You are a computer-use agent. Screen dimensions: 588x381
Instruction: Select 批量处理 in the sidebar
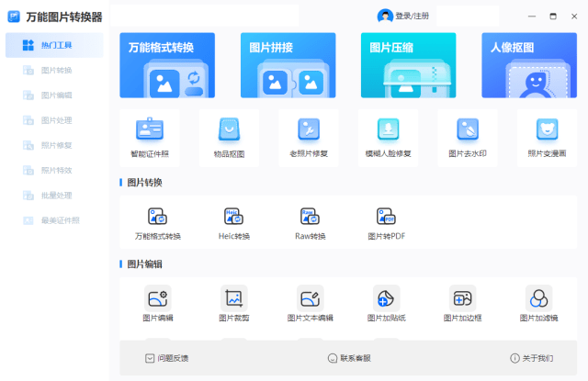click(x=56, y=196)
